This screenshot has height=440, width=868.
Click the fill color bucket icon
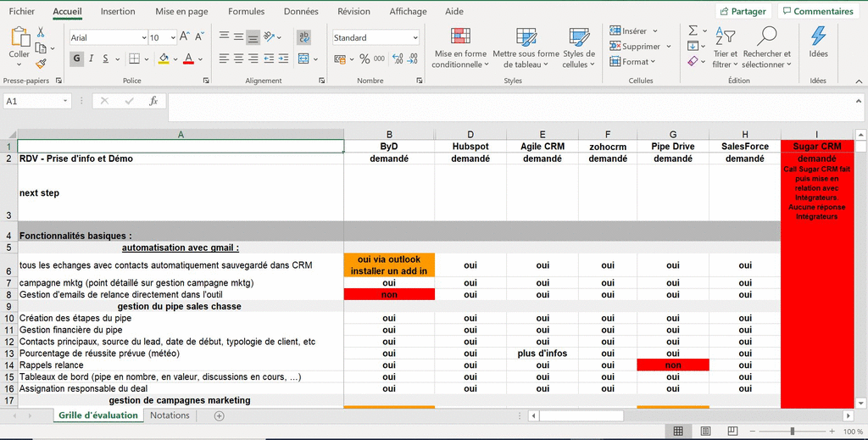pos(164,58)
